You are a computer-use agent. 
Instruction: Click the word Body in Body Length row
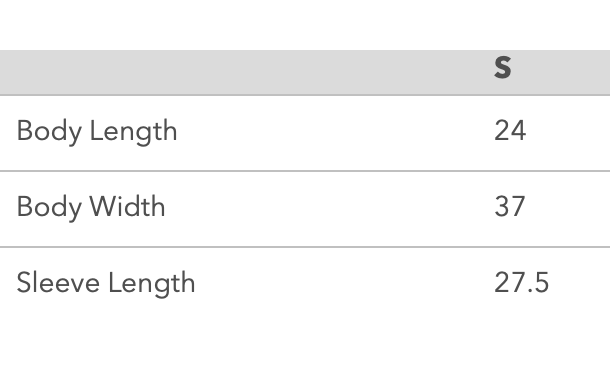coord(49,132)
